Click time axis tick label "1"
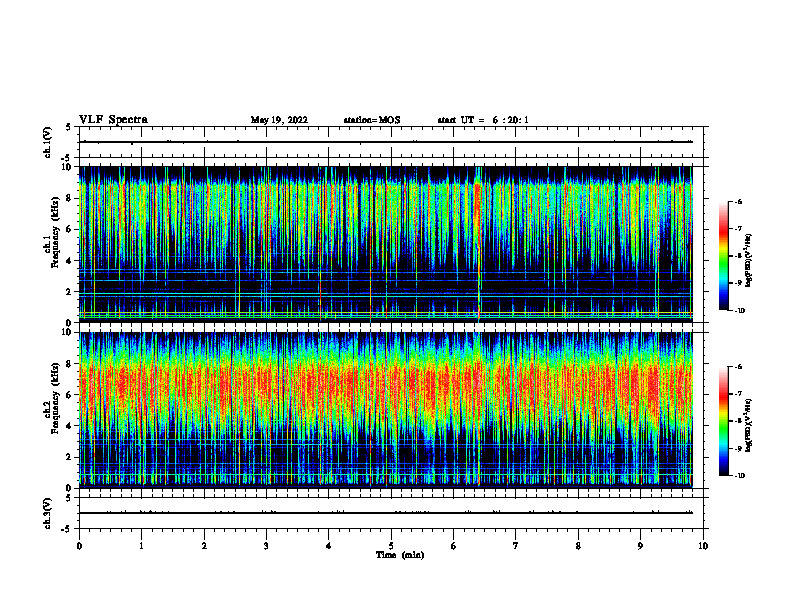The image size is (792, 612). [141, 546]
